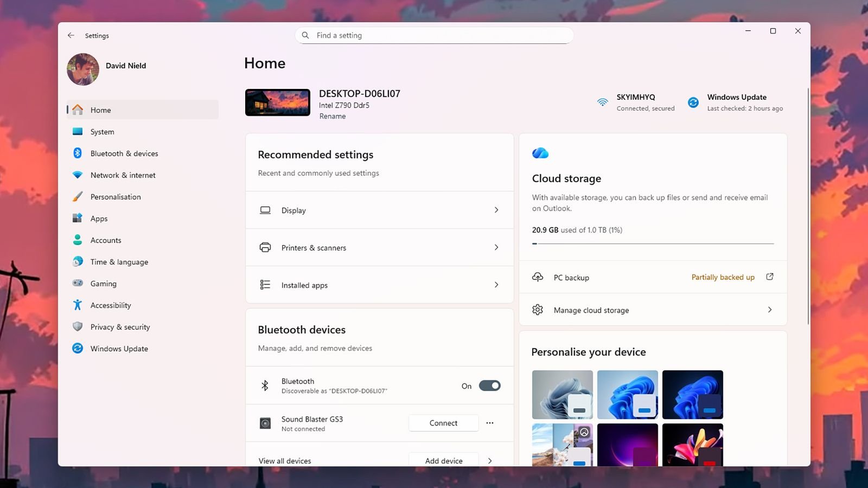The width and height of the screenshot is (868, 488).
Task: Click the Display laptop icon
Action: click(265, 210)
